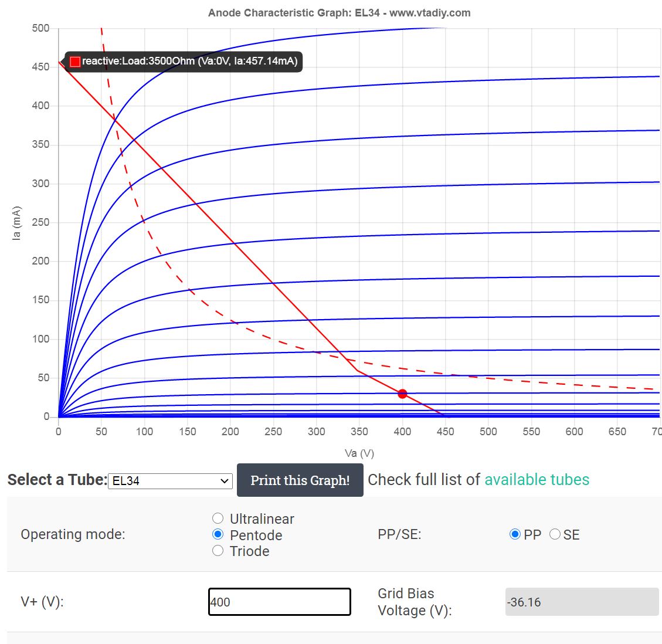Click the graph title text EL34
The height and width of the screenshot is (644, 662).
[x=367, y=13]
